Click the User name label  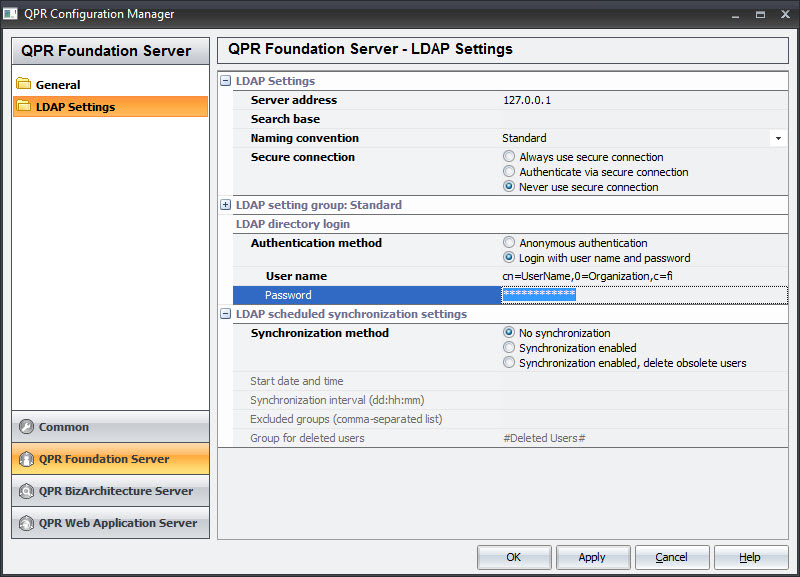[296, 276]
